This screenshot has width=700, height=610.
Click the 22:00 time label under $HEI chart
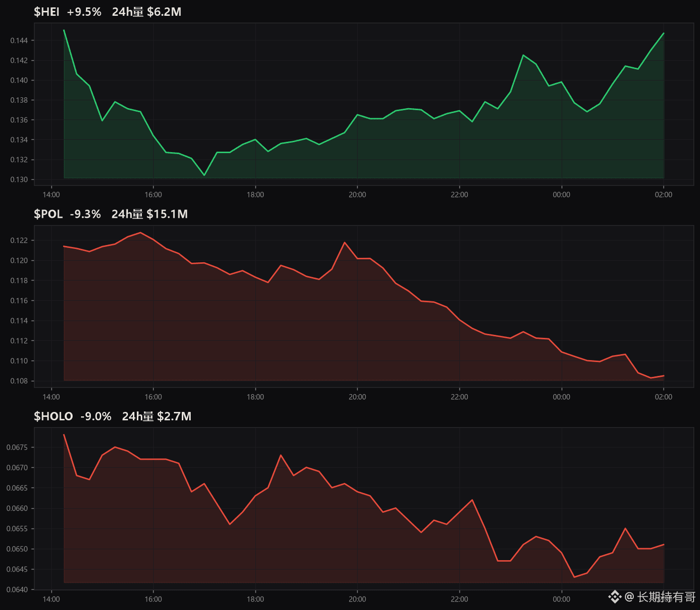click(x=459, y=195)
